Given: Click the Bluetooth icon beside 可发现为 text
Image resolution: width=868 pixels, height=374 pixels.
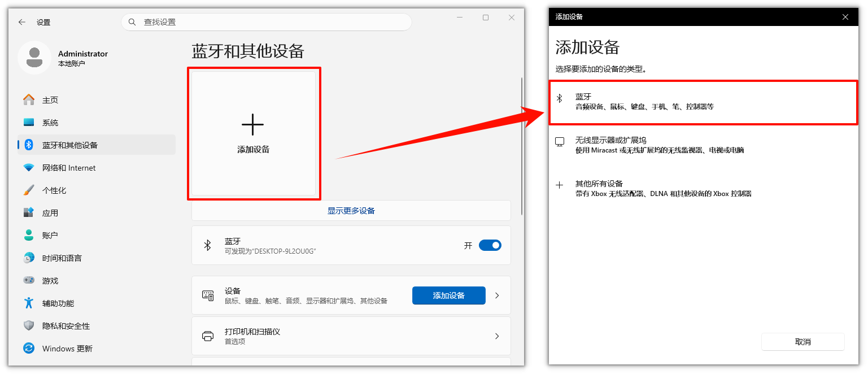Looking at the screenshot, I should click(x=207, y=245).
